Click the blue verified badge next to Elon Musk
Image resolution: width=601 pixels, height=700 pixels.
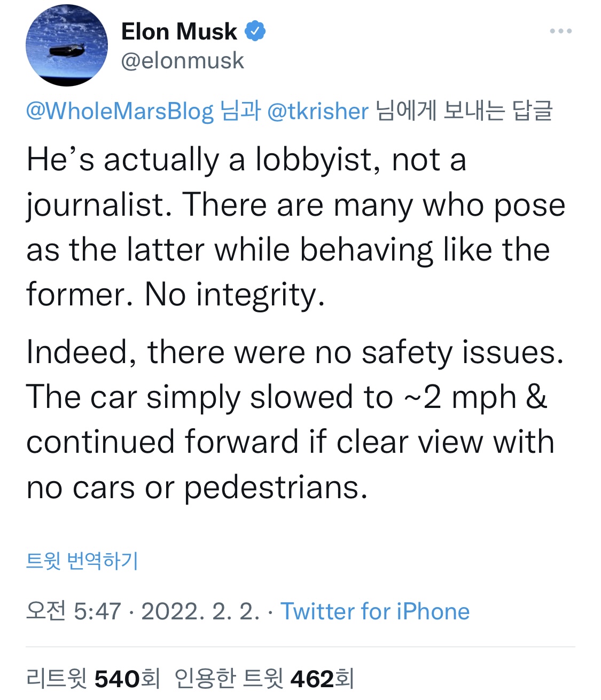(255, 31)
